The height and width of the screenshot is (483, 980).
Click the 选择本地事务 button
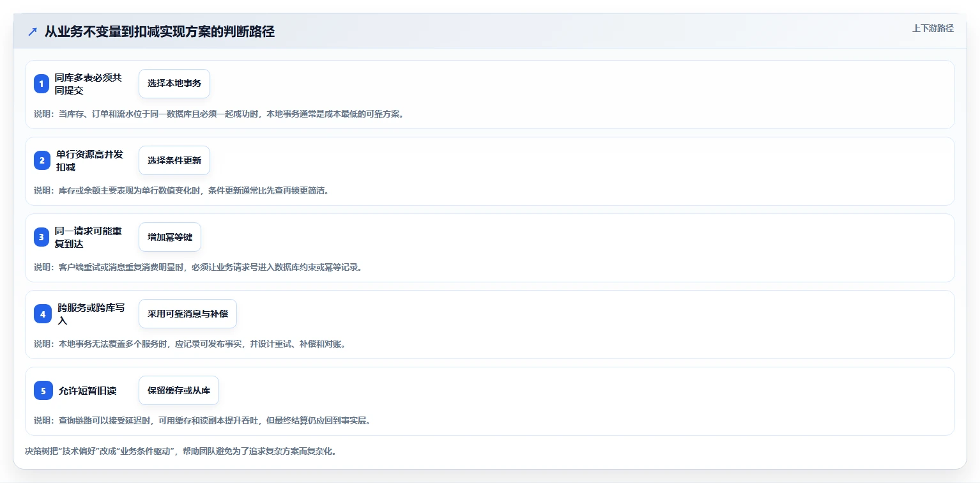pos(174,84)
